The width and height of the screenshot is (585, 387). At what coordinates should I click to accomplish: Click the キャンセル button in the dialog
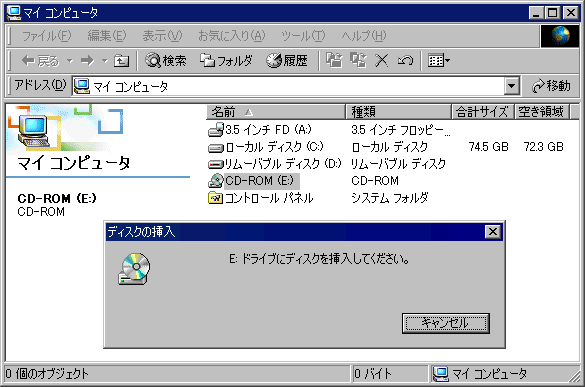point(446,323)
